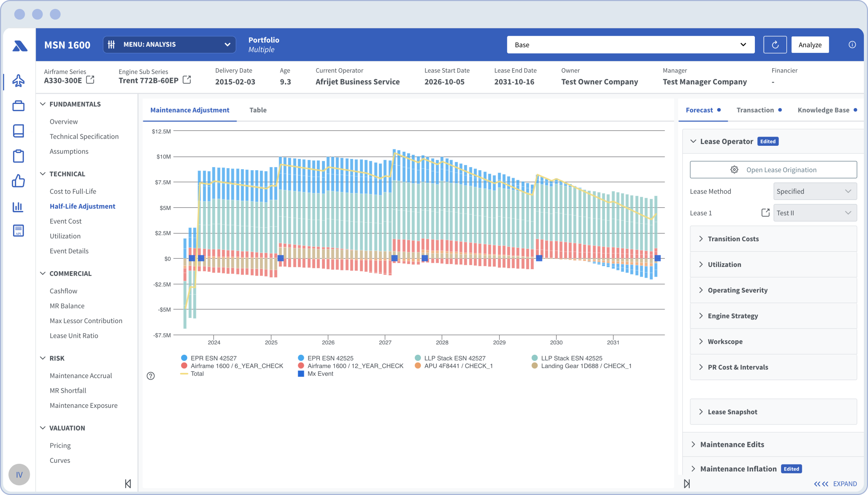Image resolution: width=868 pixels, height=495 pixels.
Task: Click the clipboard icon in the sidebar
Action: (18, 156)
